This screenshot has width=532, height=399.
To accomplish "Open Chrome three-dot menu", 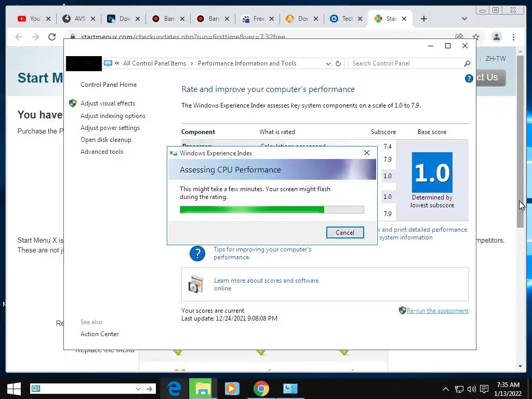I will coord(513,37).
